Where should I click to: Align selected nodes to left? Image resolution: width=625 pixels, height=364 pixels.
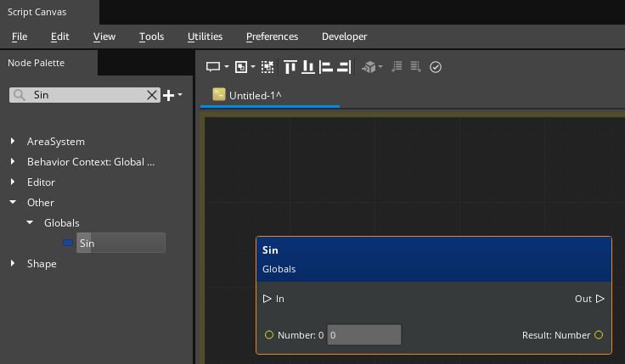click(x=326, y=67)
